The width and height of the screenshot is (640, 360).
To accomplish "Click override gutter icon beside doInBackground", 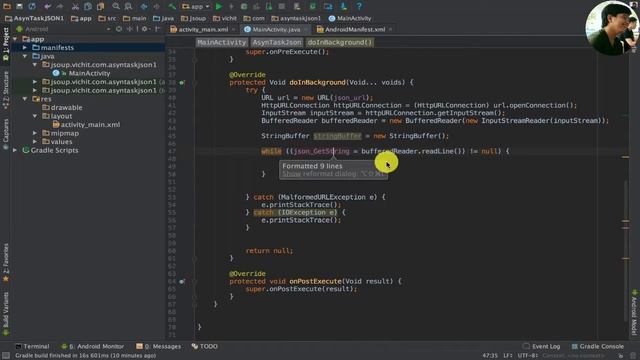I will pos(182,82).
